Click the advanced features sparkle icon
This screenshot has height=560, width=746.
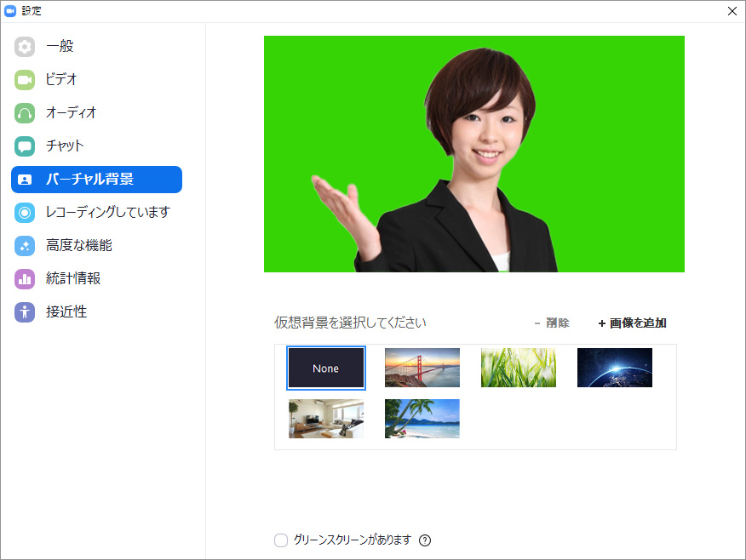tap(25, 246)
